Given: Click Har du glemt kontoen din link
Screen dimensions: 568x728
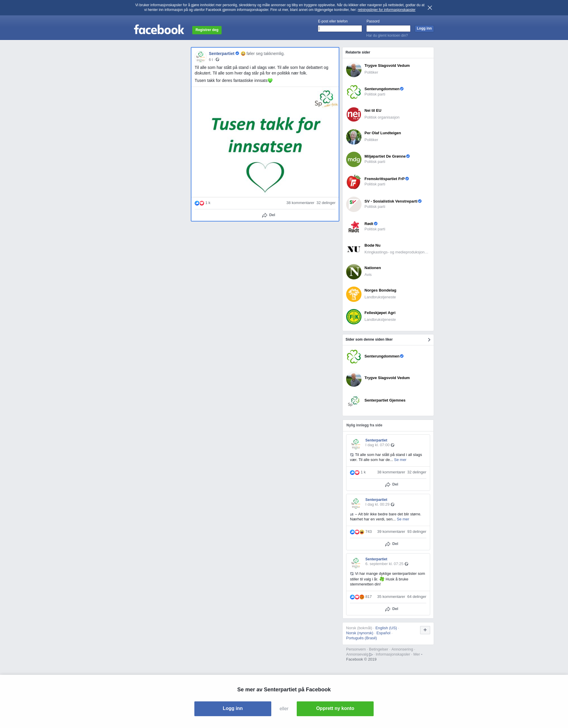Looking at the screenshot, I should tap(387, 35).
